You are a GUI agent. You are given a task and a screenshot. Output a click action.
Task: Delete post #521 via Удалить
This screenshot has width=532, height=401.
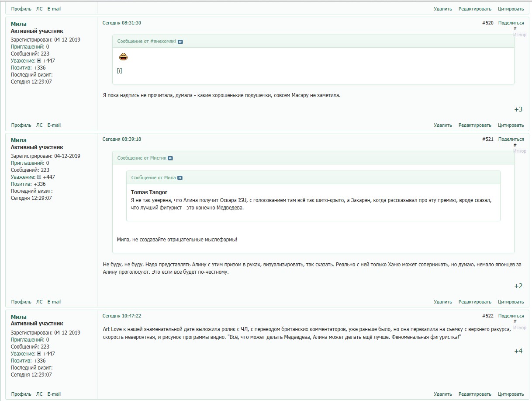pos(443,302)
